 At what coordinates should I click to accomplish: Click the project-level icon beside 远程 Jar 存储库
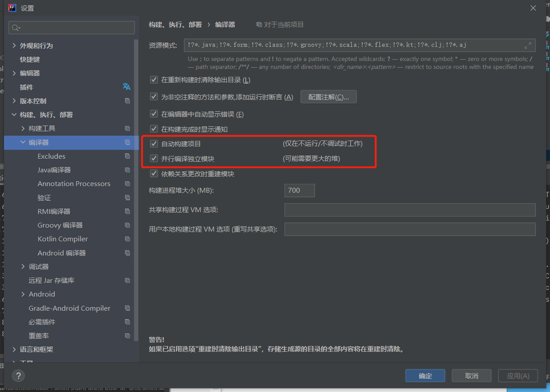tap(127, 280)
